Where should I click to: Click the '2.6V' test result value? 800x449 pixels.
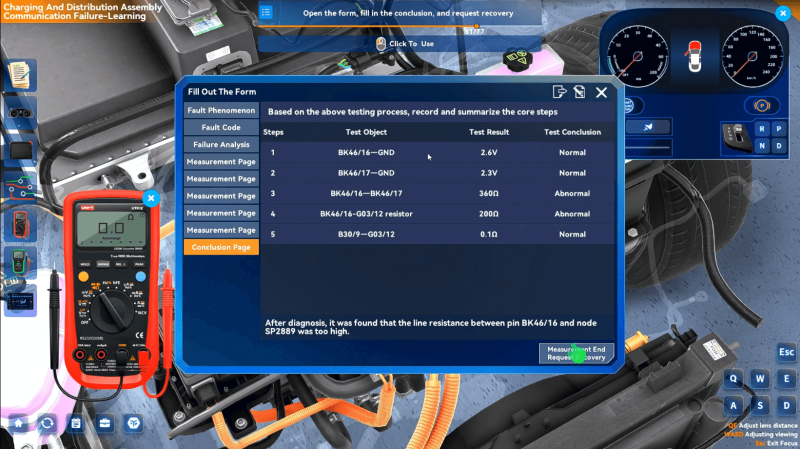489,153
